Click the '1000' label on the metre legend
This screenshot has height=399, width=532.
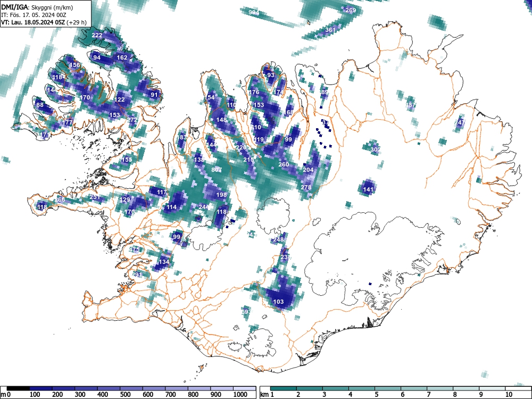click(240, 395)
